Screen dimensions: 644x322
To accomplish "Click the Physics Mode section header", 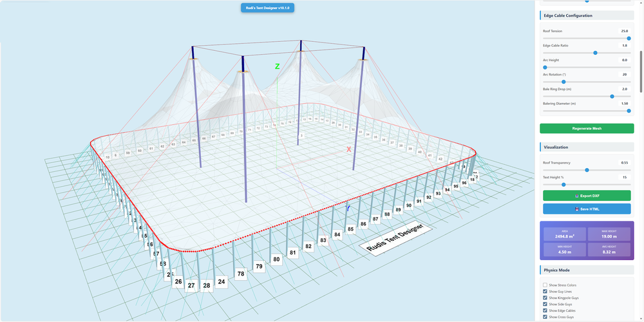I will click(x=587, y=270).
